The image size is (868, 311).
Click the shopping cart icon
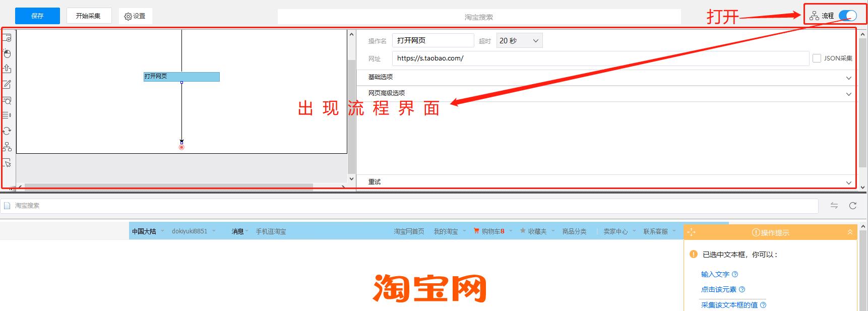point(476,231)
